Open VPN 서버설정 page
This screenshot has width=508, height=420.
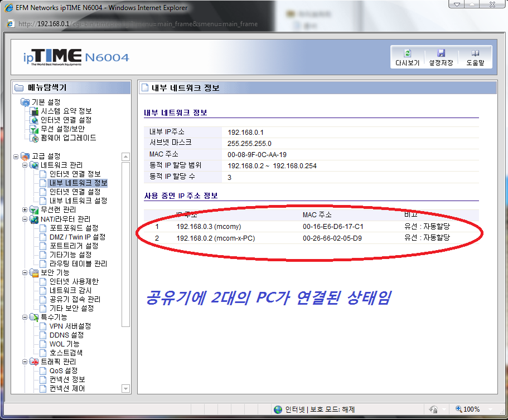[x=70, y=326]
